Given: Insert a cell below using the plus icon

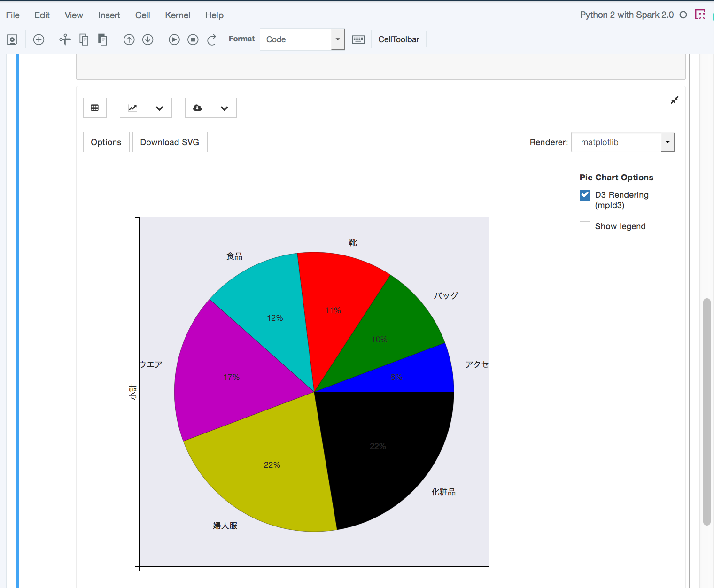Looking at the screenshot, I should 39,39.
